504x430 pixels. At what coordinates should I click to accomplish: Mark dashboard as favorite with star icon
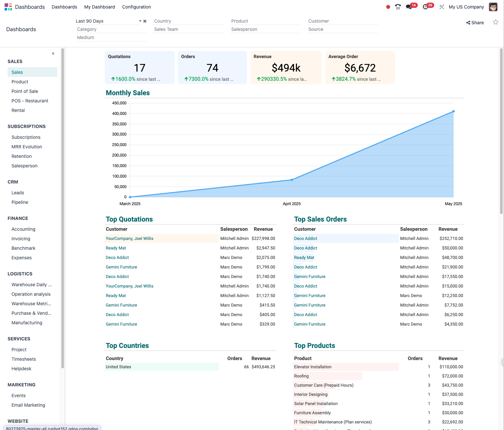tap(495, 22)
